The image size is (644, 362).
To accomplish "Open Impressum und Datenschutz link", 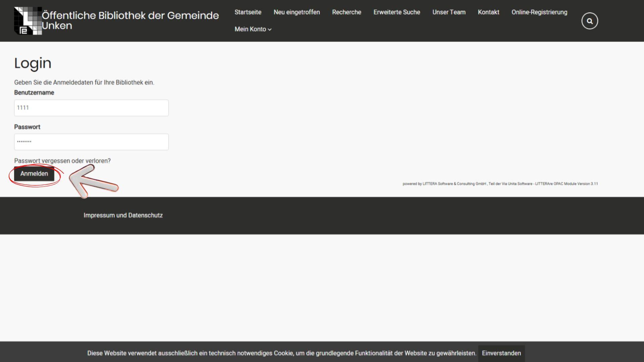I will [123, 215].
